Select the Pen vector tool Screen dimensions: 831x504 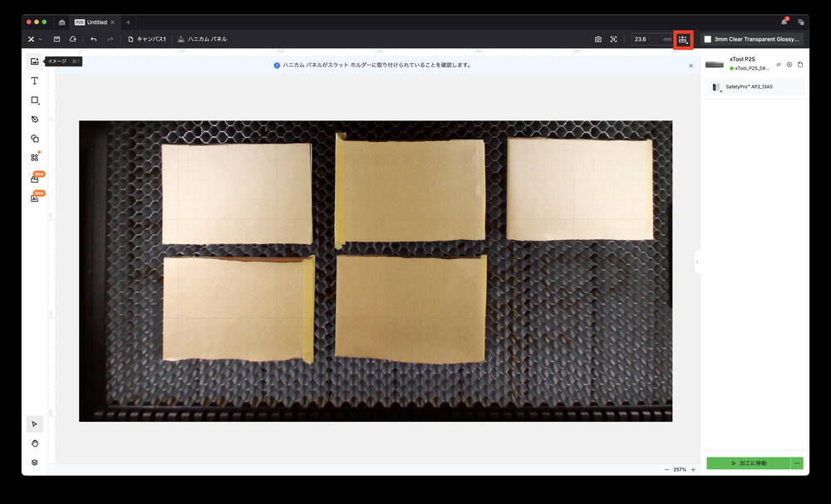(34, 119)
